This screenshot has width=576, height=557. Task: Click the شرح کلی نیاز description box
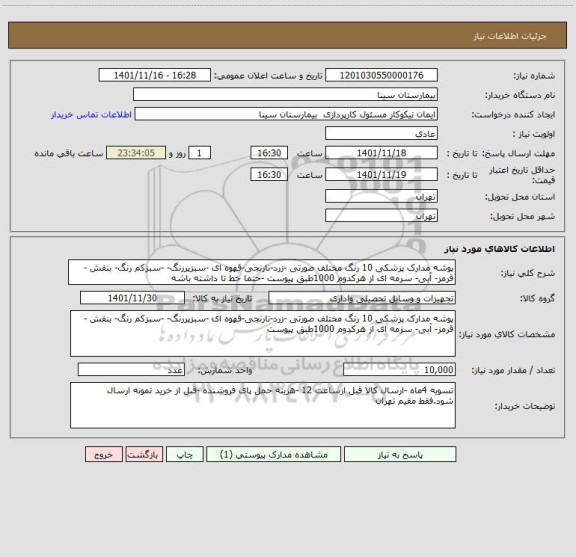tap(262, 272)
